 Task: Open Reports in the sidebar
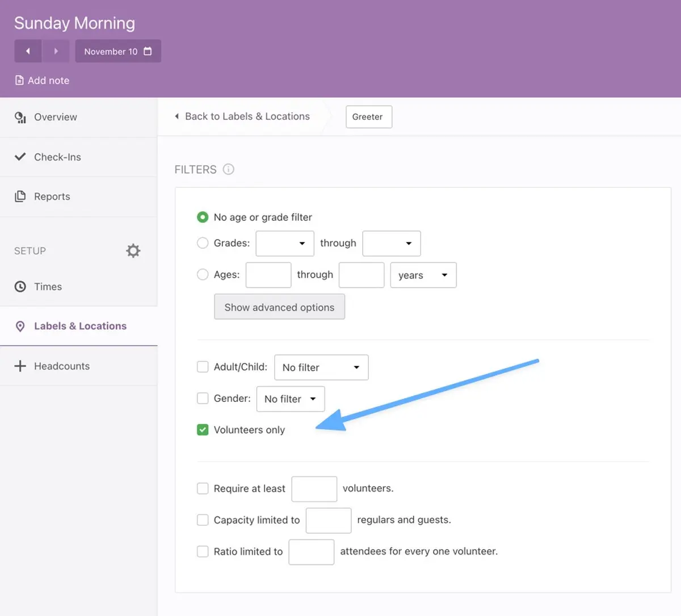78,196
